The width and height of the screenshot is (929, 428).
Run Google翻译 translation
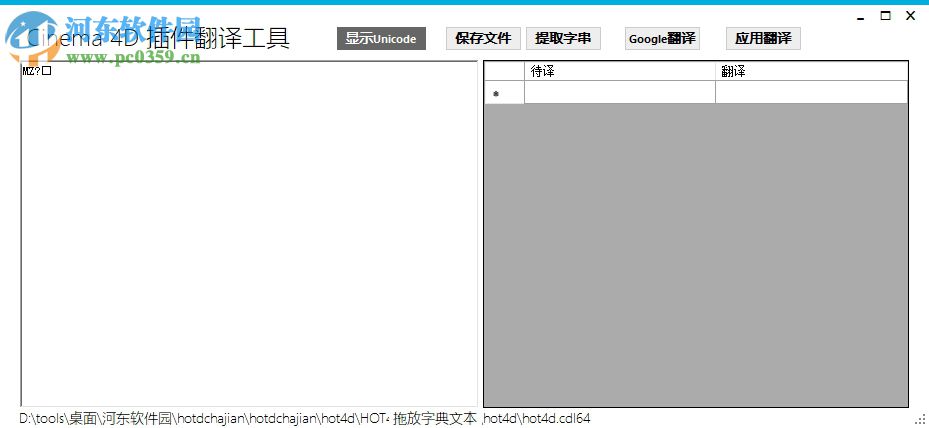pyautogui.click(x=662, y=39)
